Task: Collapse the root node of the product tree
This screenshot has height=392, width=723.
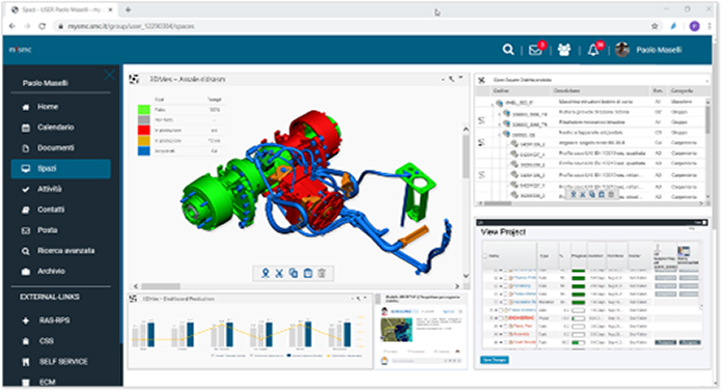Action: point(492,105)
